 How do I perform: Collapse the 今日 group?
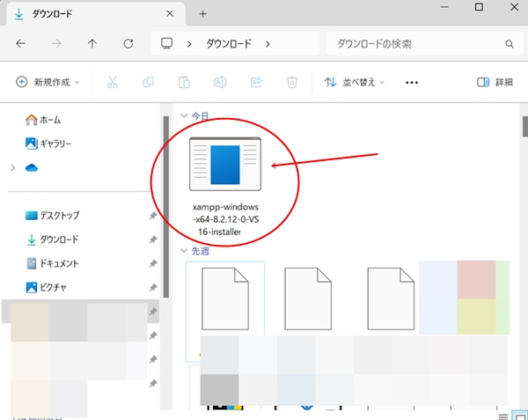[x=184, y=116]
